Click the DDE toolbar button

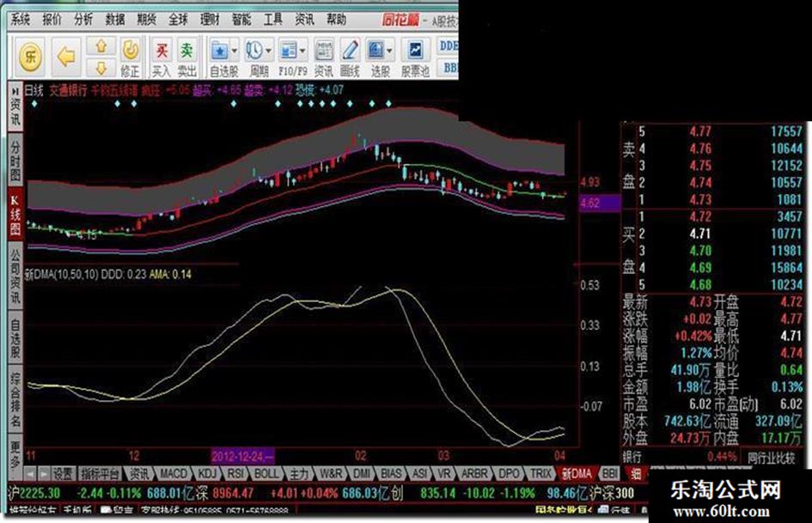449,46
